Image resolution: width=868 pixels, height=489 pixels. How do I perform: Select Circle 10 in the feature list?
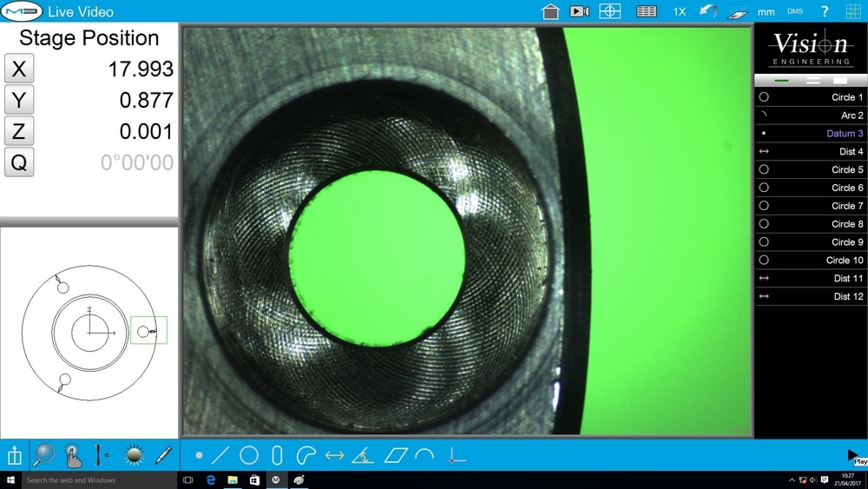(x=810, y=261)
